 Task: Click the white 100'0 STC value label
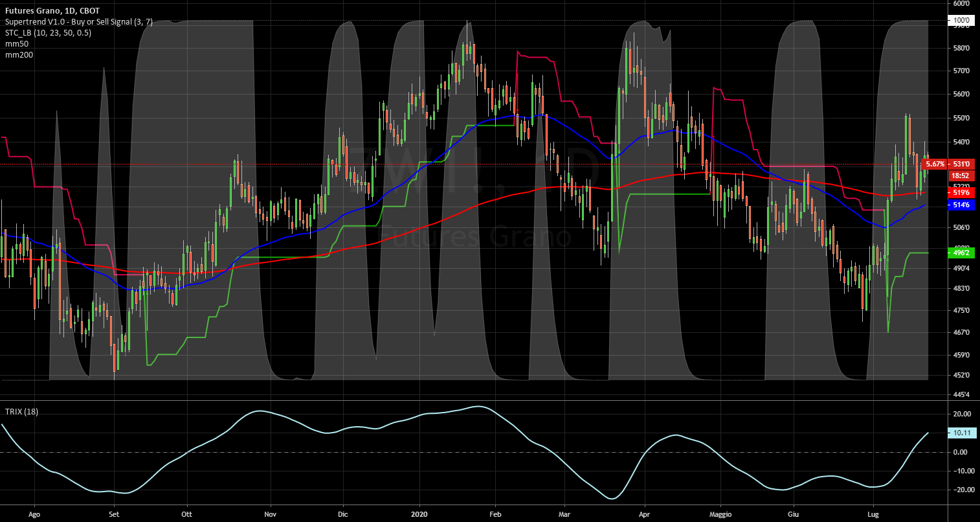click(961, 21)
